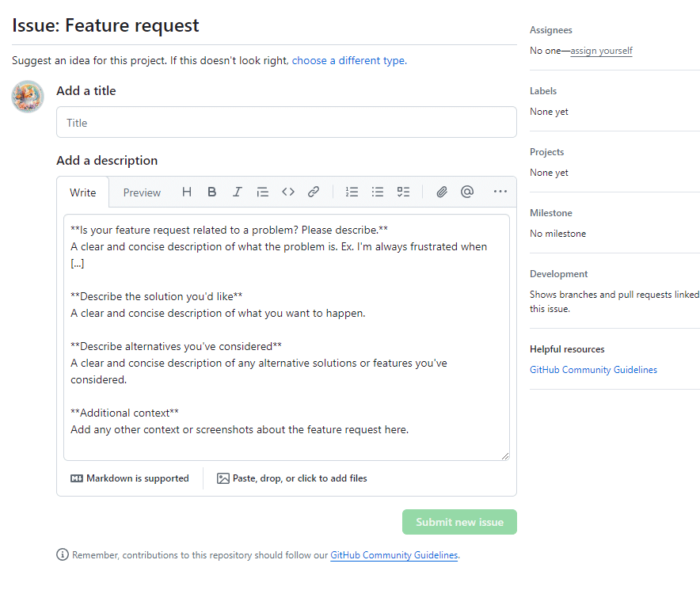
Task: Switch to the Preview tab
Action: [142, 192]
